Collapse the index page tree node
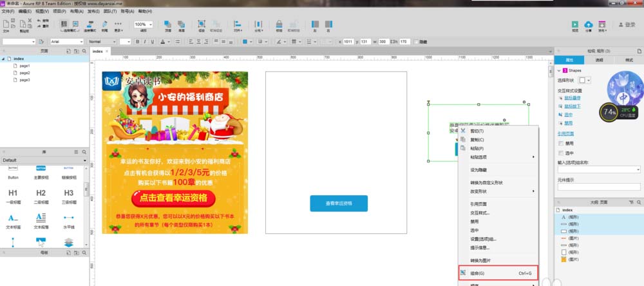 pyautogui.click(x=3, y=59)
